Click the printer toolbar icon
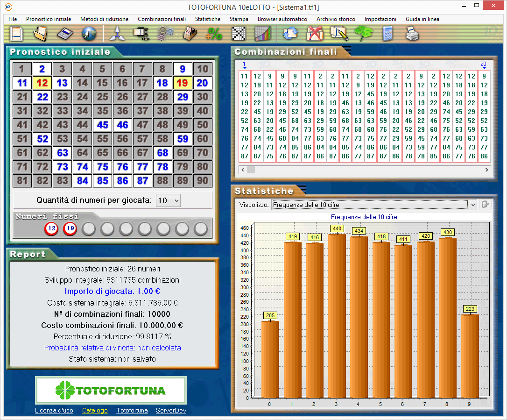Screen dimensions: 507x420 tap(412, 34)
